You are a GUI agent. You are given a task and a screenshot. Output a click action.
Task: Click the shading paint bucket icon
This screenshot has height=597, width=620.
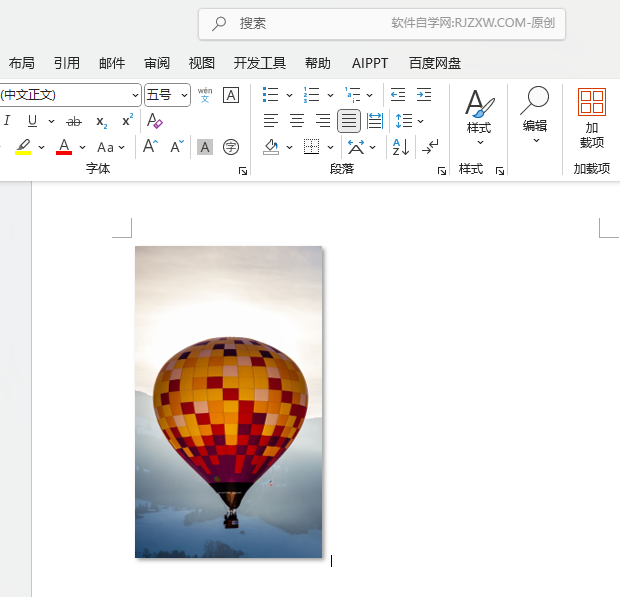point(271,147)
